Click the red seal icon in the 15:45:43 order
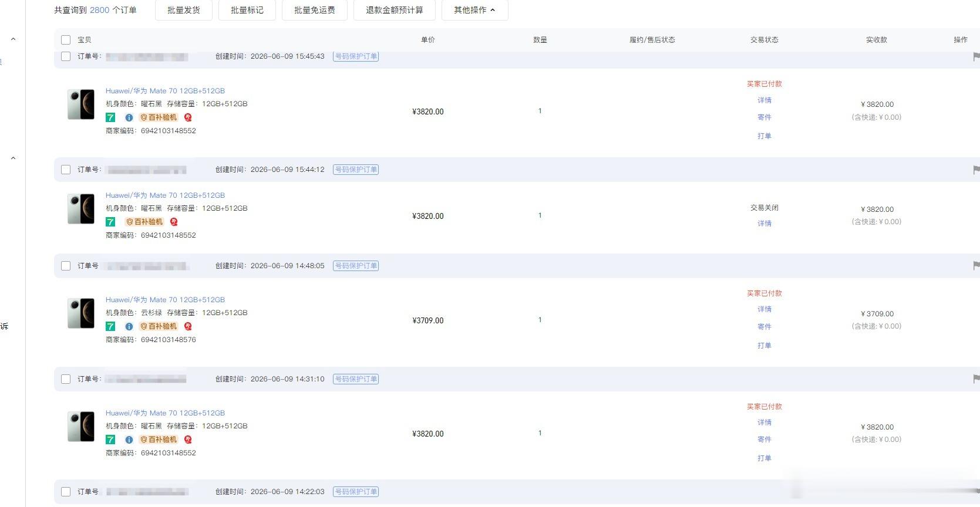Screen dimensions: 980x507 pos(188,117)
